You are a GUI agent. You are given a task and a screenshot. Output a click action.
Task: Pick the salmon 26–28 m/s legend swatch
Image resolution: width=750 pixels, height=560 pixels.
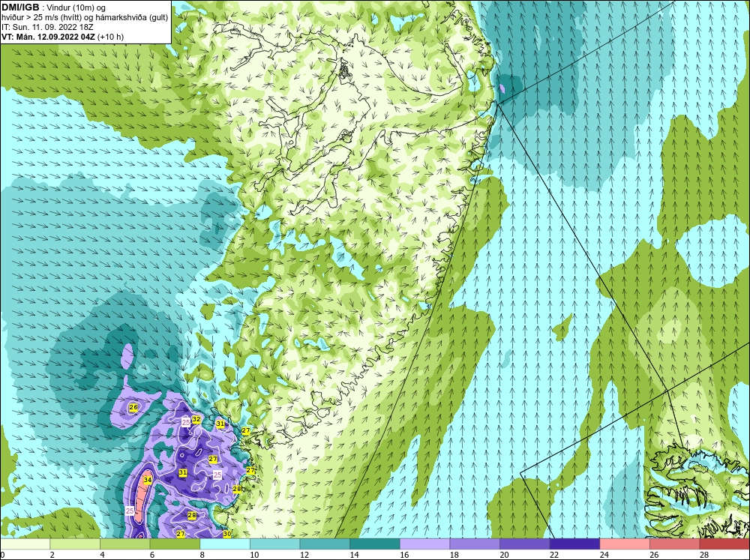[x=675, y=544]
